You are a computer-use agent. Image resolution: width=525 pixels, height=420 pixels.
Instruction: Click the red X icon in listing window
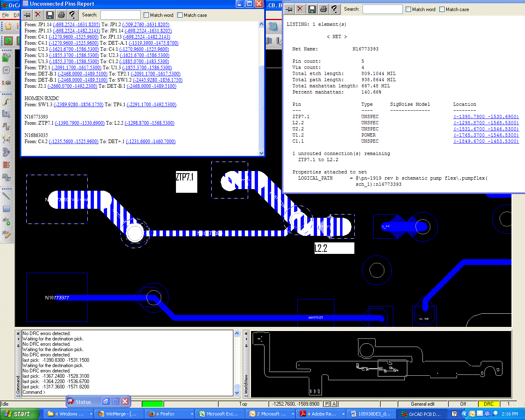(300, 9)
